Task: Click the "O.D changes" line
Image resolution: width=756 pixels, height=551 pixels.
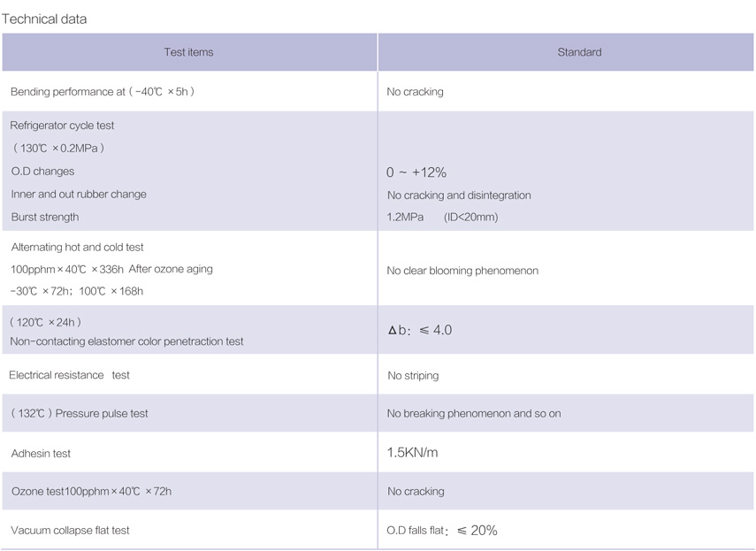Action: pyautogui.click(x=42, y=172)
